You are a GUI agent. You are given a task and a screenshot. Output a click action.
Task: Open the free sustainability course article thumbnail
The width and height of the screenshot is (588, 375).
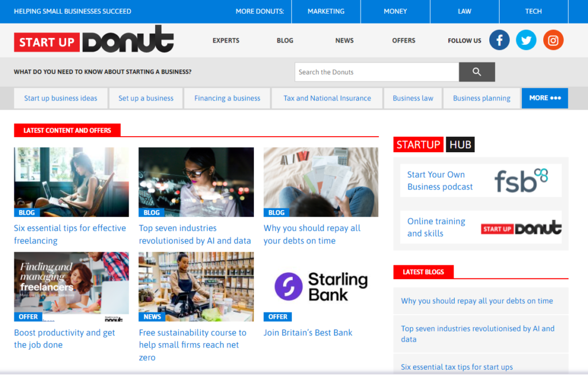point(196,287)
